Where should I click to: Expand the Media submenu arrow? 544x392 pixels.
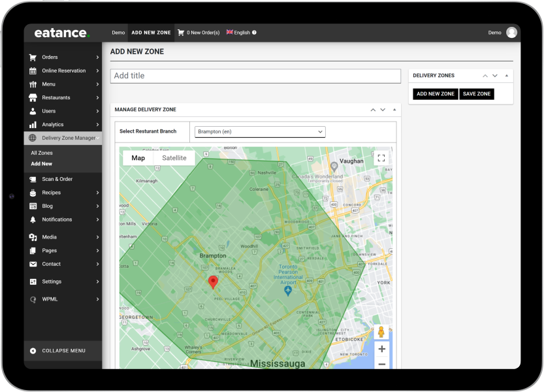point(97,237)
